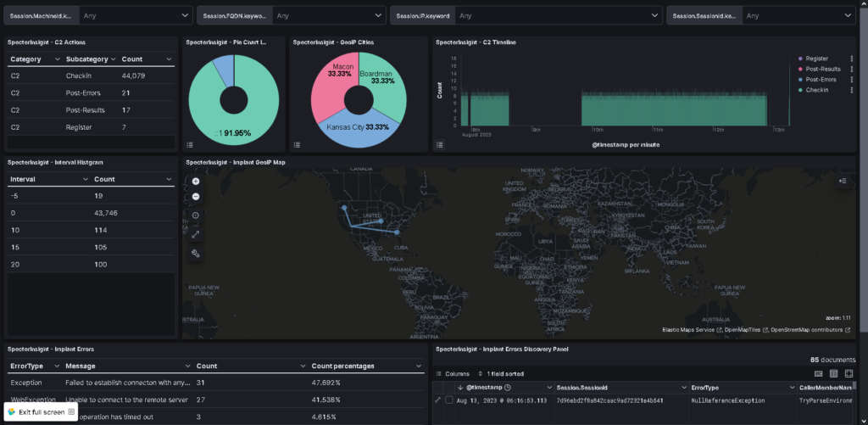Open the OpenStreetMap contributors link
The height and width of the screenshot is (425, 868).
click(810, 330)
